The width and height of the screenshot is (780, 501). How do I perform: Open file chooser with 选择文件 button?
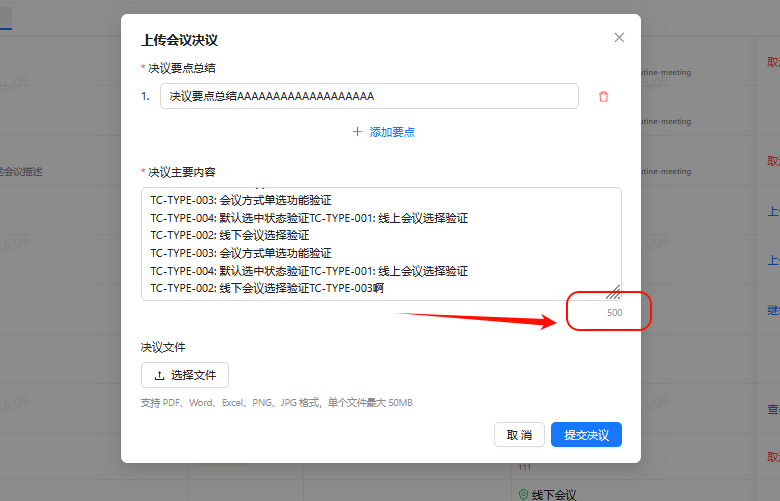185,375
